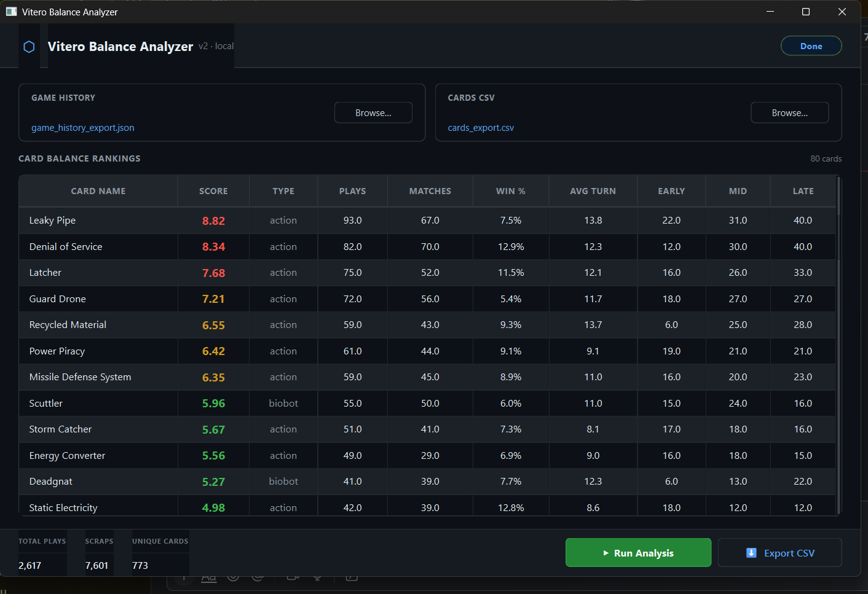Maximize the Vitero Balance Analyzer window
Screen dimensions: 868x594
coord(806,12)
